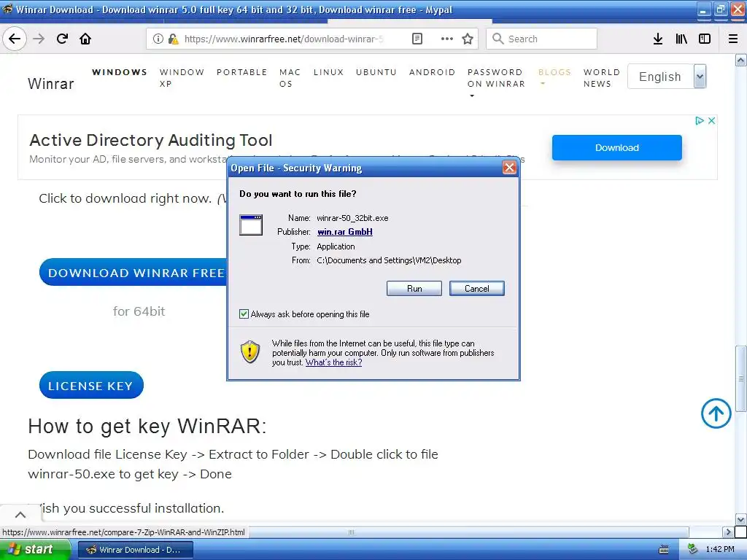Click the Winrar site logo text
Screen dimensions: 747x560
[51, 84]
